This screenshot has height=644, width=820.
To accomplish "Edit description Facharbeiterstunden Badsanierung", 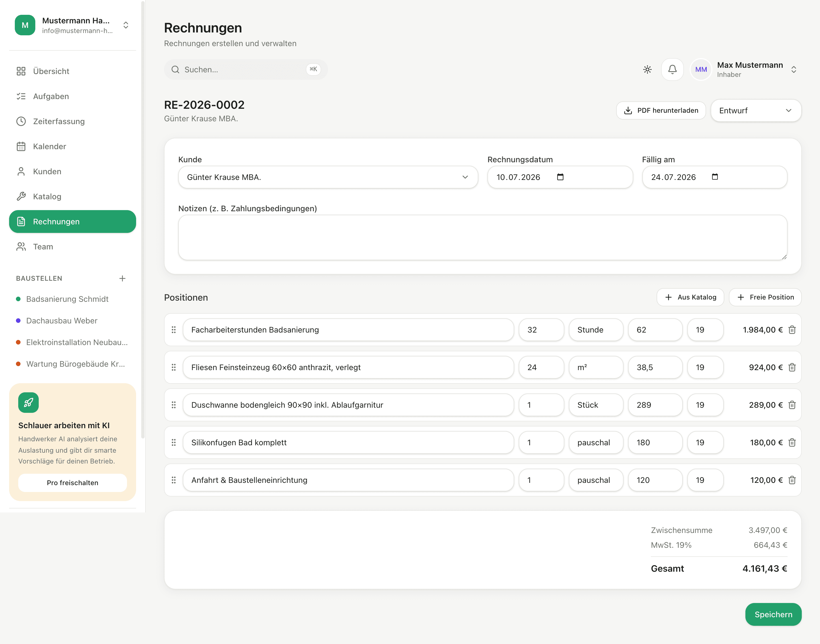I will pyautogui.click(x=348, y=329).
